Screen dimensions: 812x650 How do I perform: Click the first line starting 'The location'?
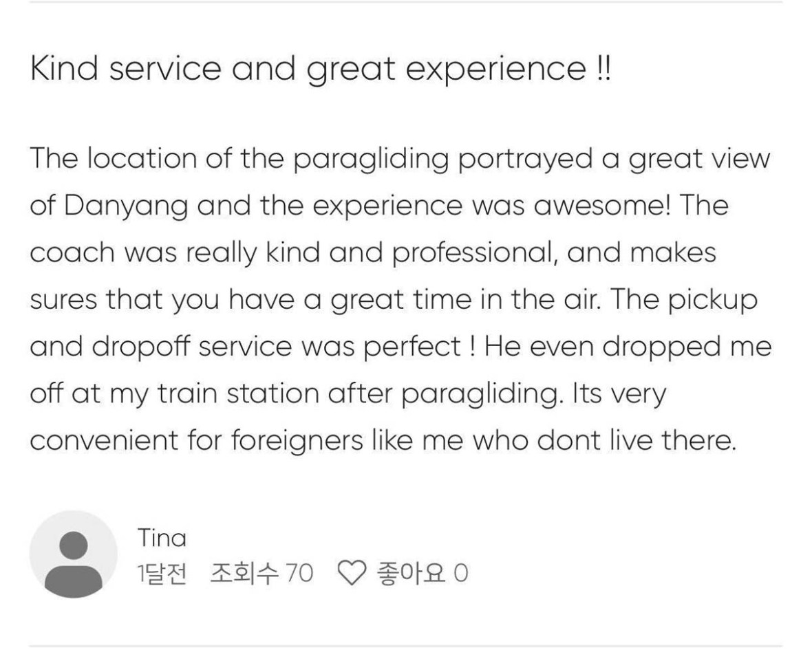point(399,160)
